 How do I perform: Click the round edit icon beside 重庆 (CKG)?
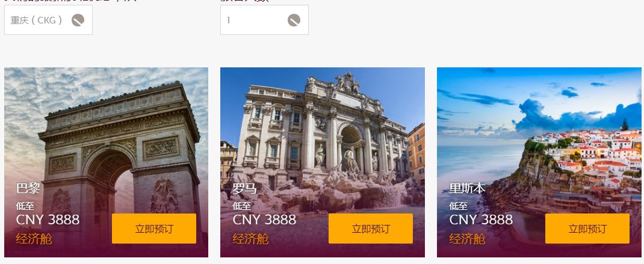tap(78, 20)
